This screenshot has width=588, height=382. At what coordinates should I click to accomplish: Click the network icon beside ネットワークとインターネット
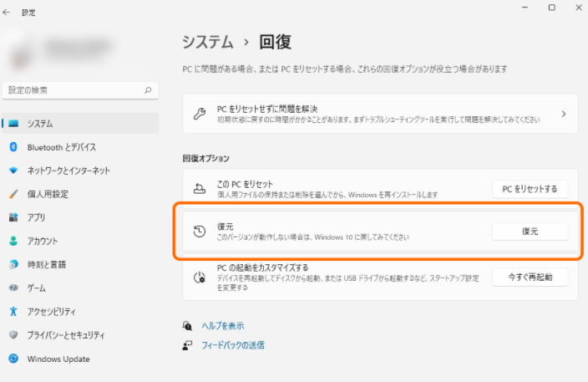(x=13, y=171)
